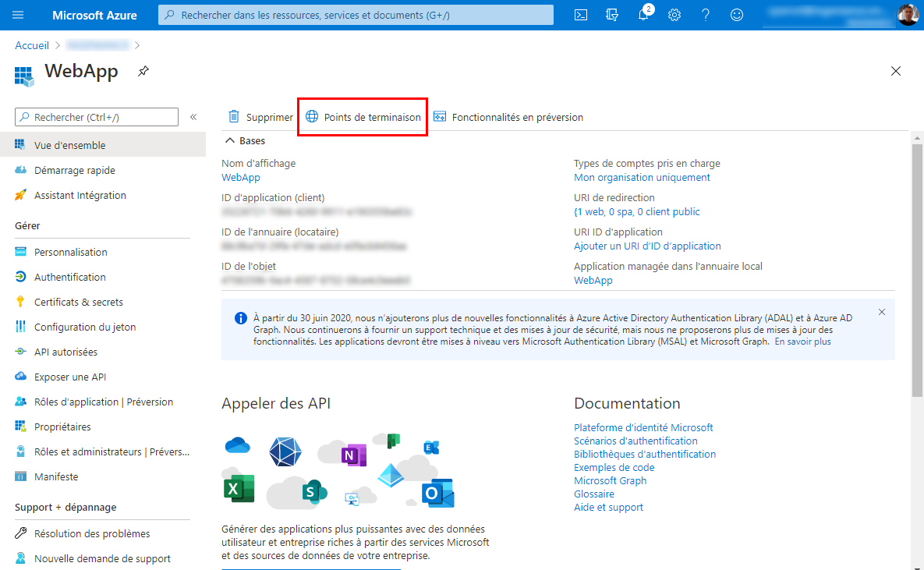Close the WebApp blade
924x570 pixels.
coord(896,71)
